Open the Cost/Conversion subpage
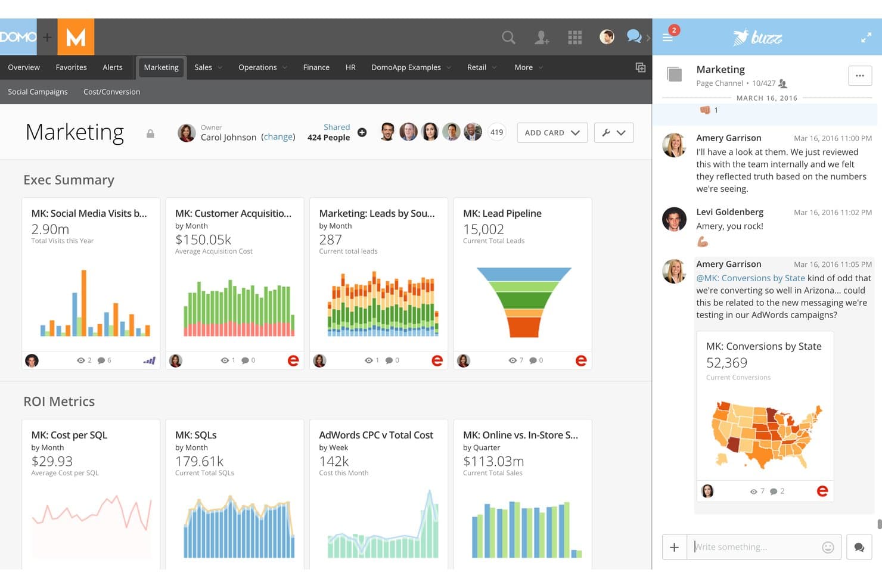The image size is (882, 588). click(112, 92)
